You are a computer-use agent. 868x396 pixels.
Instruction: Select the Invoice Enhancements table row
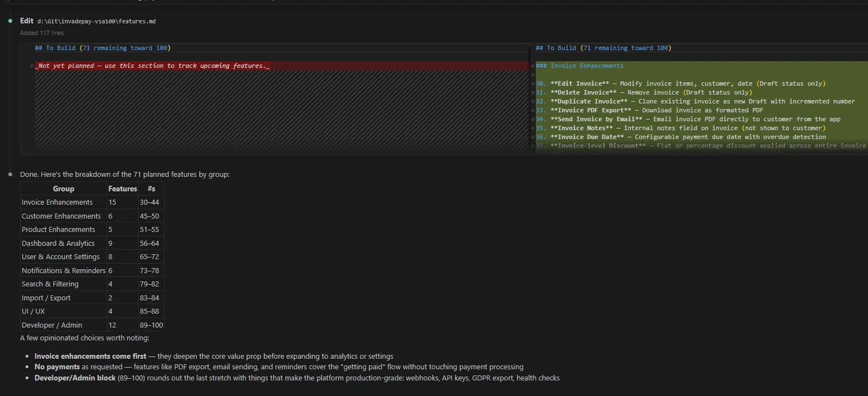coord(57,202)
